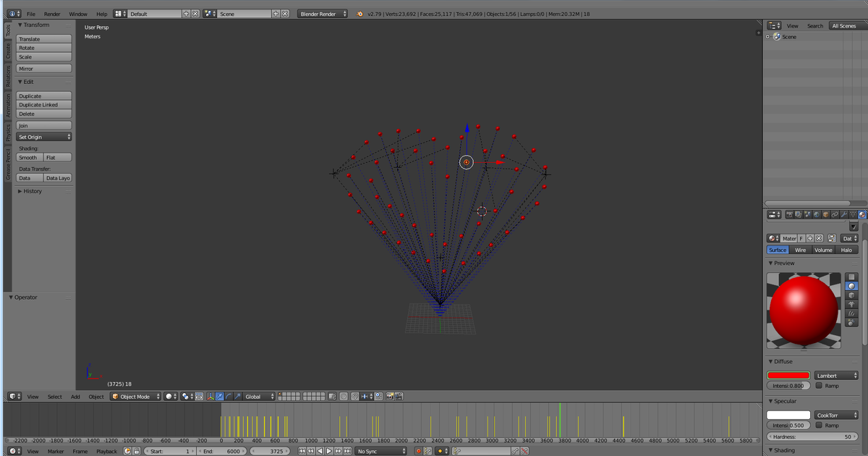Enable the Specular Ramp checkbox

click(819, 426)
